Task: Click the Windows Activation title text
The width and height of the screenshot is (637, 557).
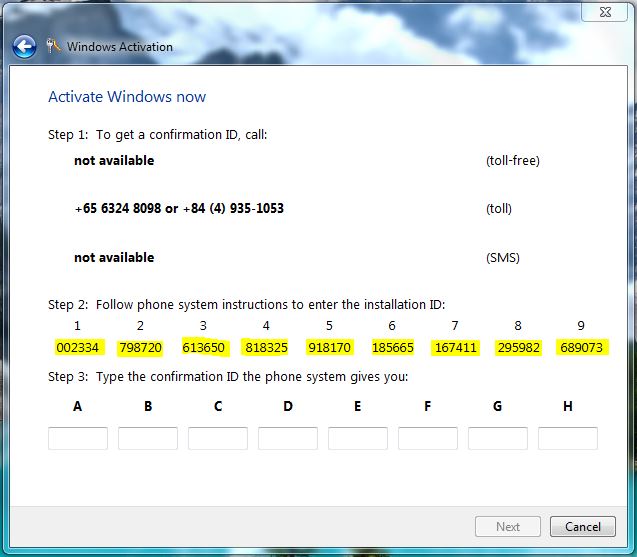Action: click(x=120, y=47)
